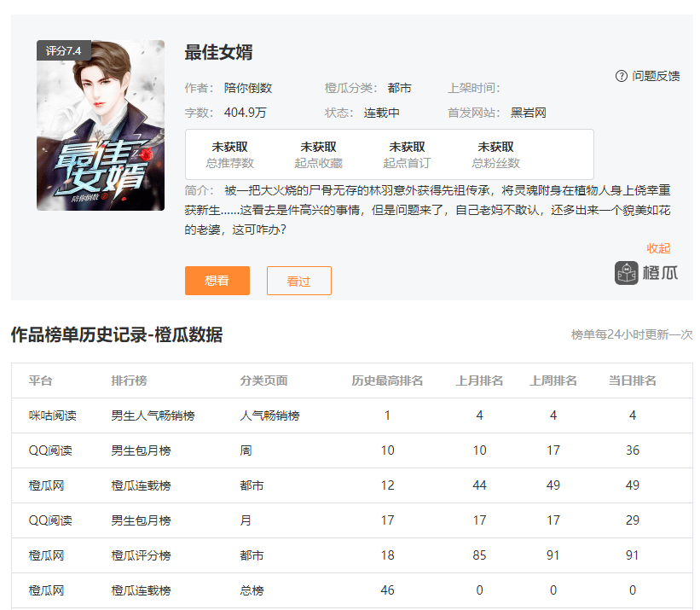This screenshot has height=610, width=700.
Task: Click 橙瓜连载榜 in the 总榜 row
Action: (141, 590)
